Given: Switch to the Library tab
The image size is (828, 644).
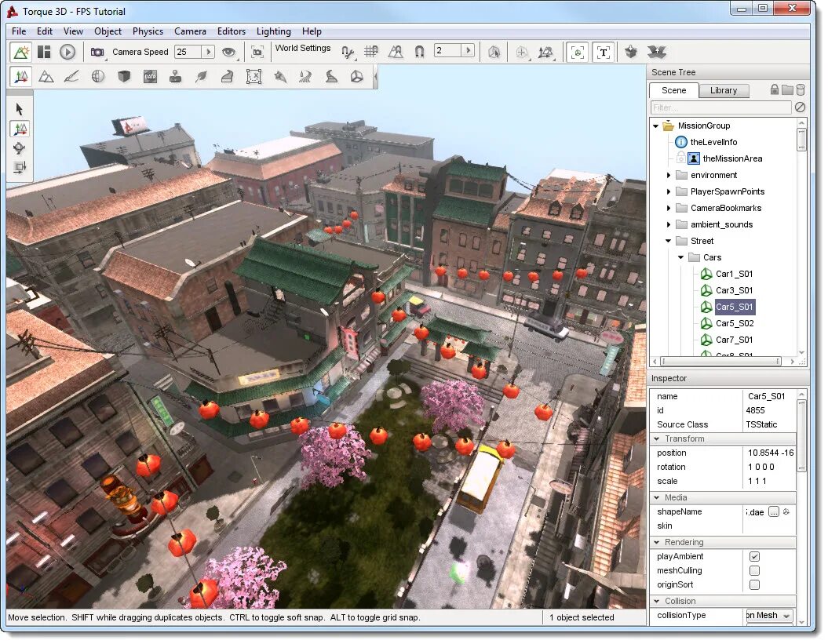Looking at the screenshot, I should tap(724, 90).
